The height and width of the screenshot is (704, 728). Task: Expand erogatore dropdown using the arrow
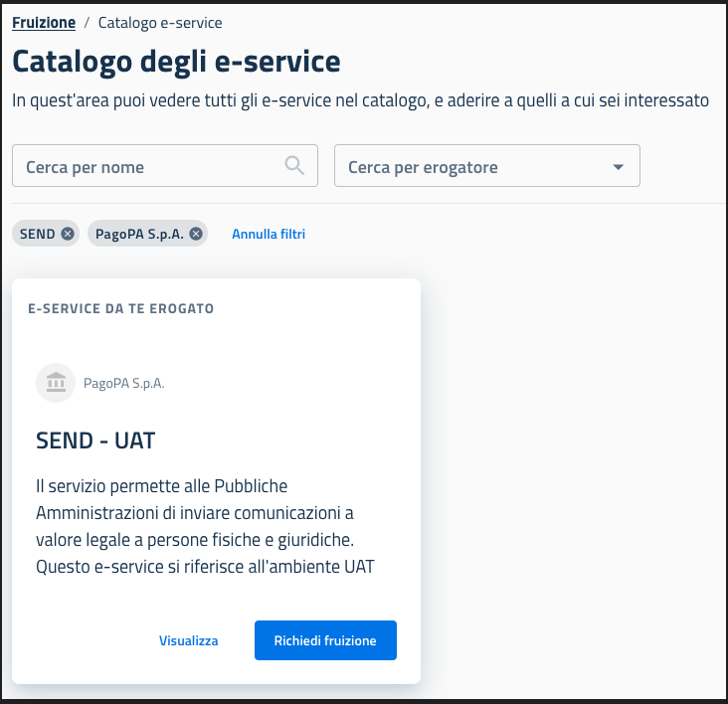coord(619,167)
